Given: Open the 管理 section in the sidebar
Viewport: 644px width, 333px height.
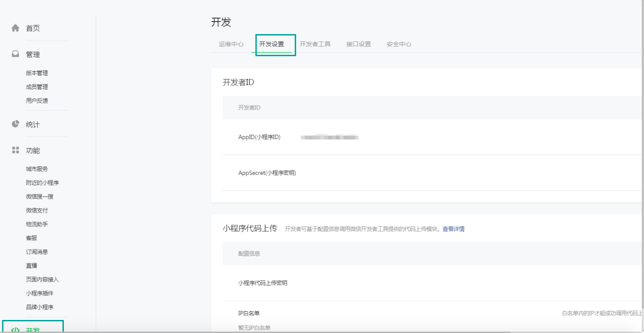Looking at the screenshot, I should tap(33, 54).
